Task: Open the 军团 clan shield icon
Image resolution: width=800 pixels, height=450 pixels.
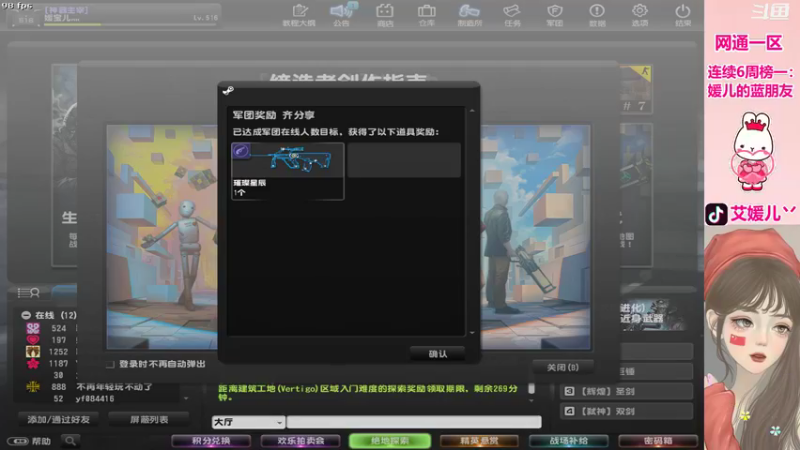Action: tap(555, 15)
